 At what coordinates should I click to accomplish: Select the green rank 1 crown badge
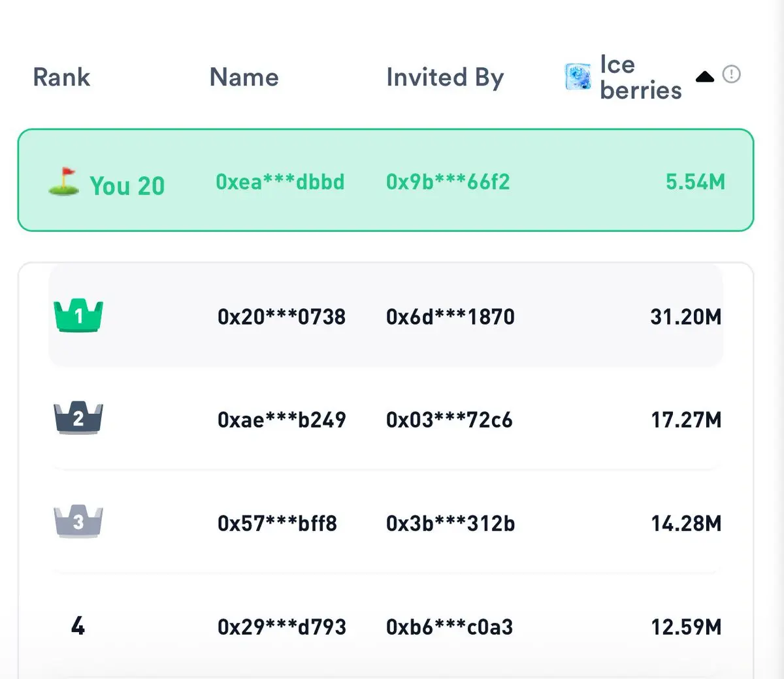[x=78, y=316]
